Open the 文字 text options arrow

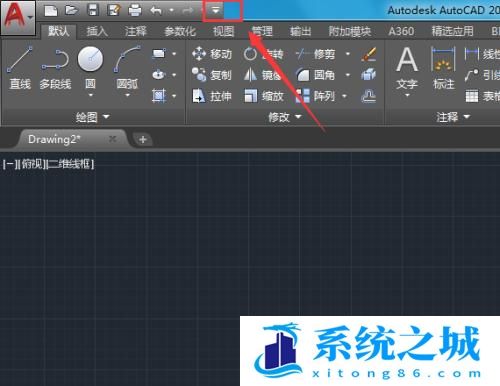click(407, 95)
